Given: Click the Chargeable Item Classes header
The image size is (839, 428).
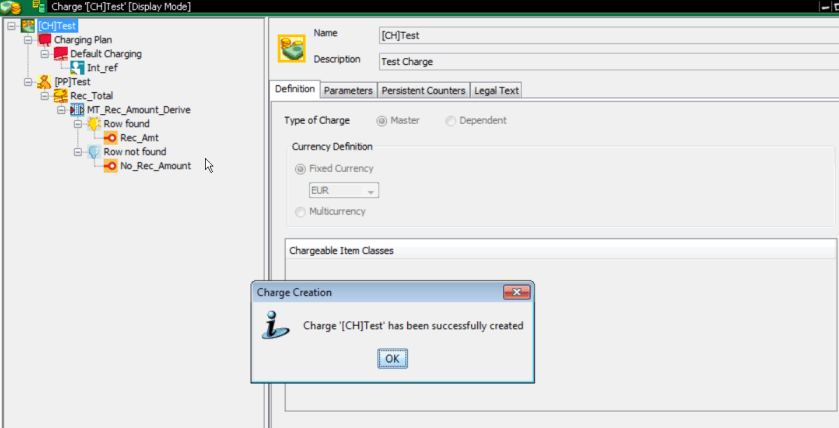Looking at the screenshot, I should 561,250.
